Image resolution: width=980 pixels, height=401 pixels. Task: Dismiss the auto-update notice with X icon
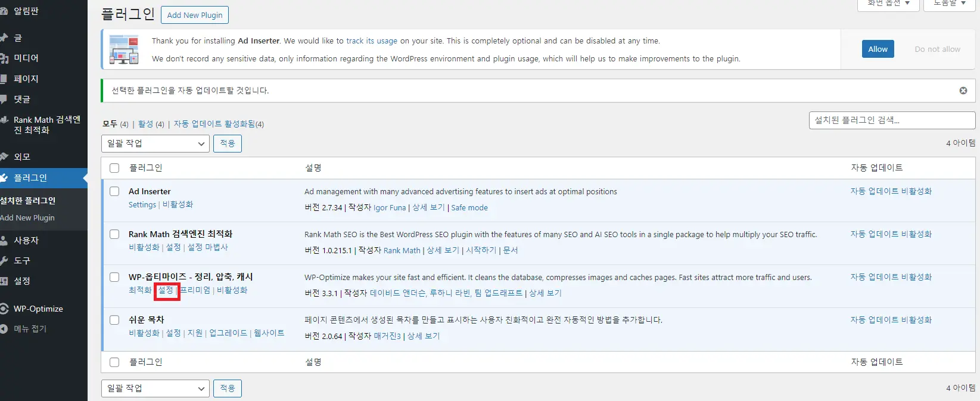pyautogui.click(x=963, y=91)
